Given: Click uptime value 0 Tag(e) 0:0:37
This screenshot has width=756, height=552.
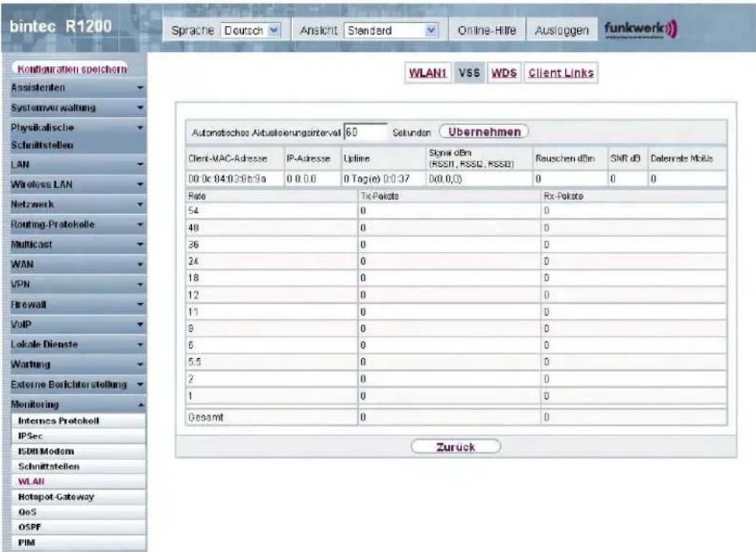Looking at the screenshot, I should pos(376,179).
